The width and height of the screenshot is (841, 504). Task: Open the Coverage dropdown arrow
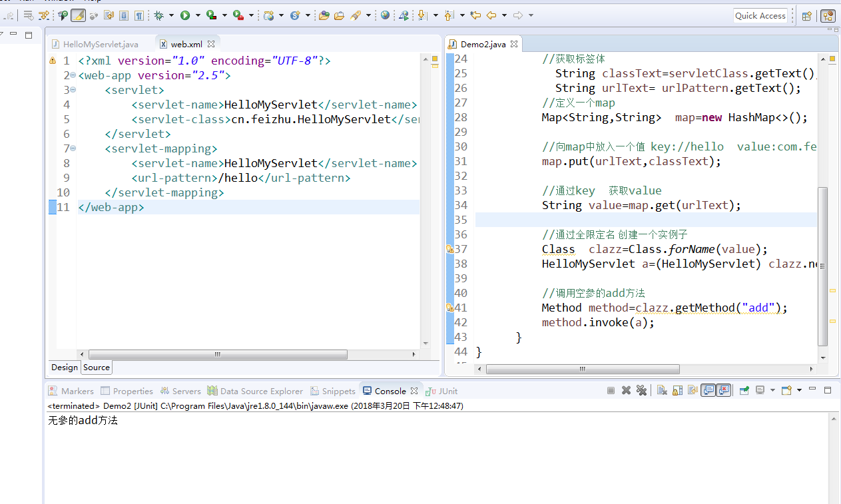coord(224,15)
